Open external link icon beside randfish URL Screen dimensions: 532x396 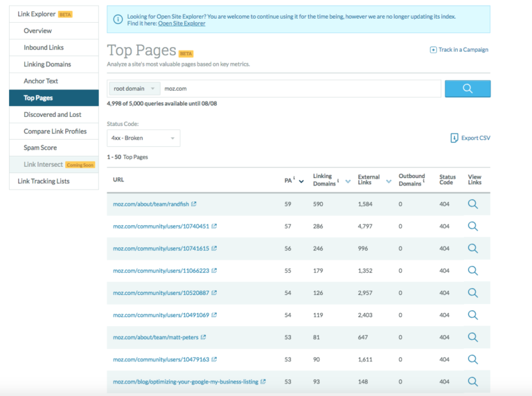coord(194,204)
